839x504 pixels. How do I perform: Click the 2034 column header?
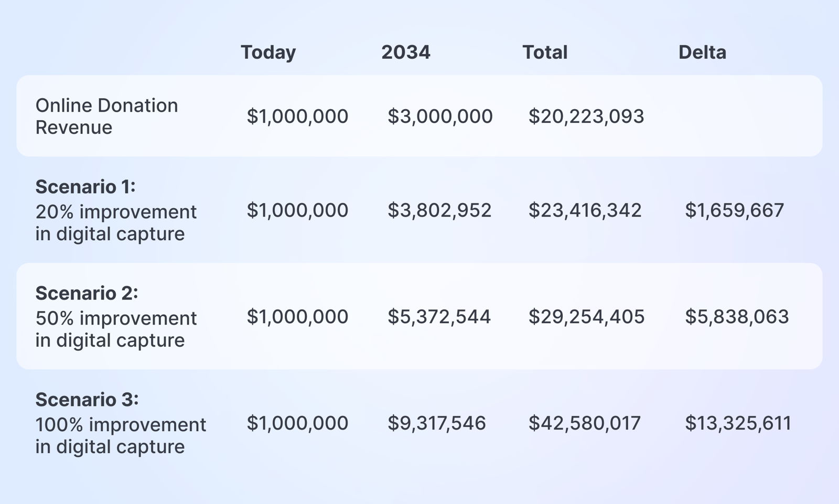[405, 52]
